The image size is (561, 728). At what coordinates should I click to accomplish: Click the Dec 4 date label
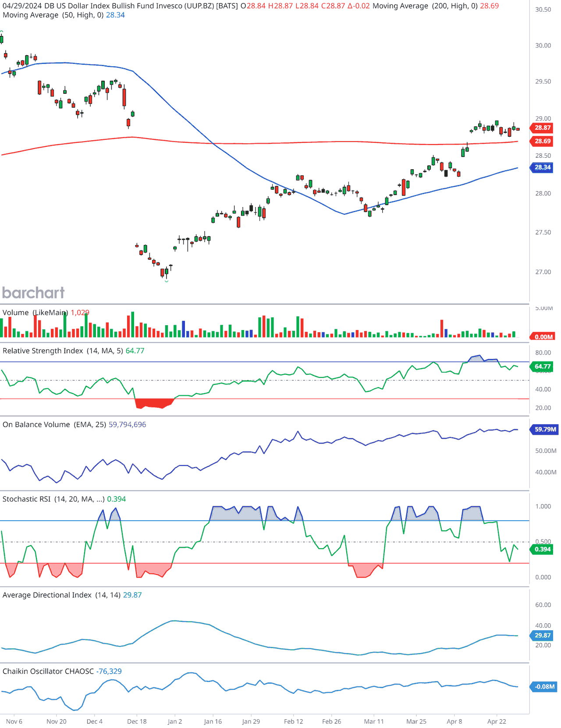point(95,721)
